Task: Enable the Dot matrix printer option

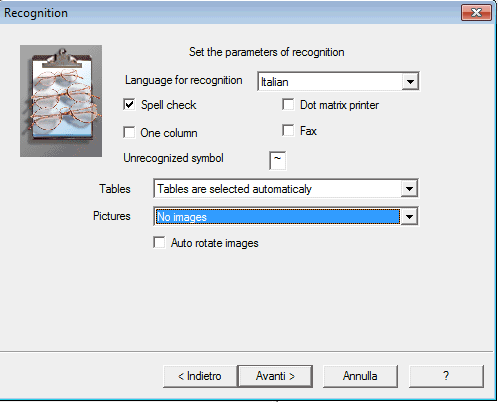Action: pos(288,105)
